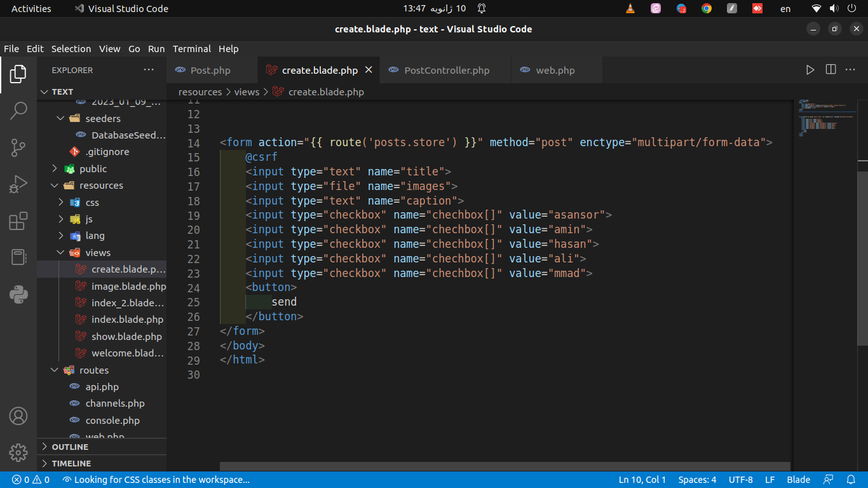
Task: Open the Python icon in activity bar
Action: coord(18,295)
